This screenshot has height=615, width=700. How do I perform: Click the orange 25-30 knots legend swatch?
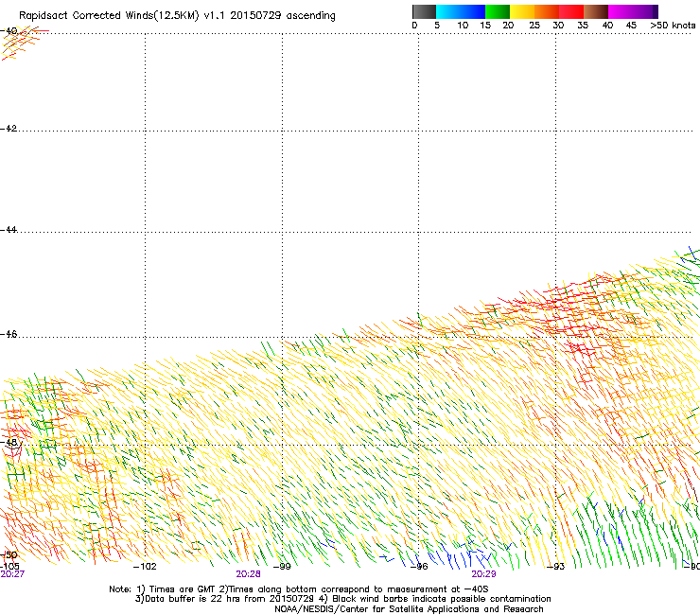pos(547,11)
